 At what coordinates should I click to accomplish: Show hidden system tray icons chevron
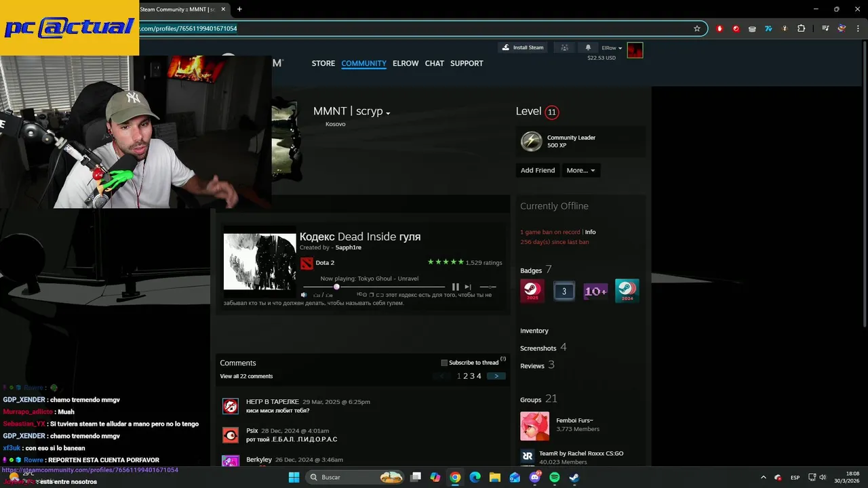coord(763,477)
